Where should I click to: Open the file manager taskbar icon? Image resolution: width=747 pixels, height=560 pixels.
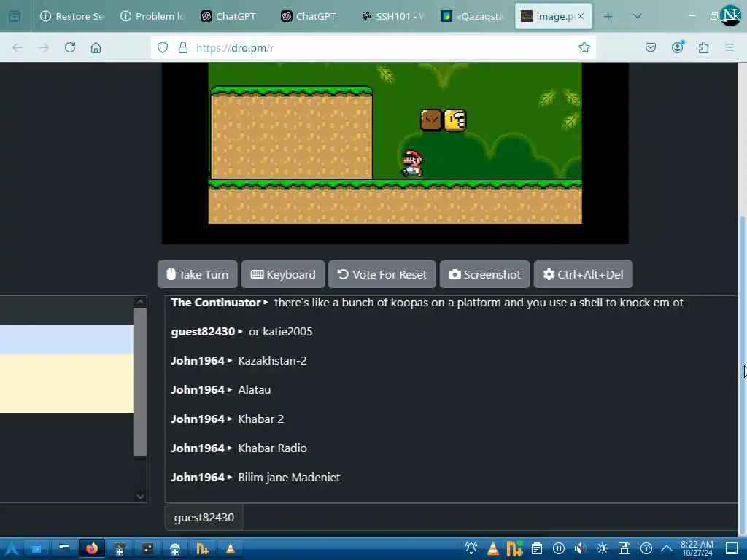[36, 549]
